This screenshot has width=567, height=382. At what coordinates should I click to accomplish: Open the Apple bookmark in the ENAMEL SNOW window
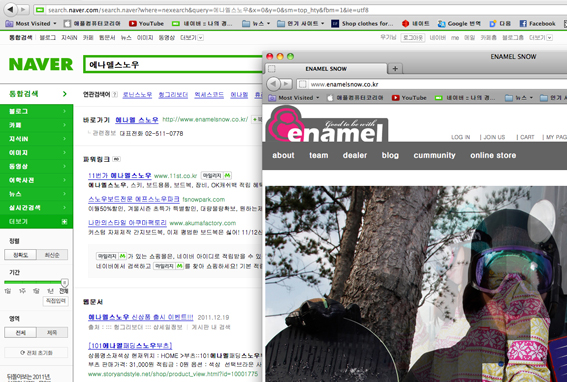(355, 98)
